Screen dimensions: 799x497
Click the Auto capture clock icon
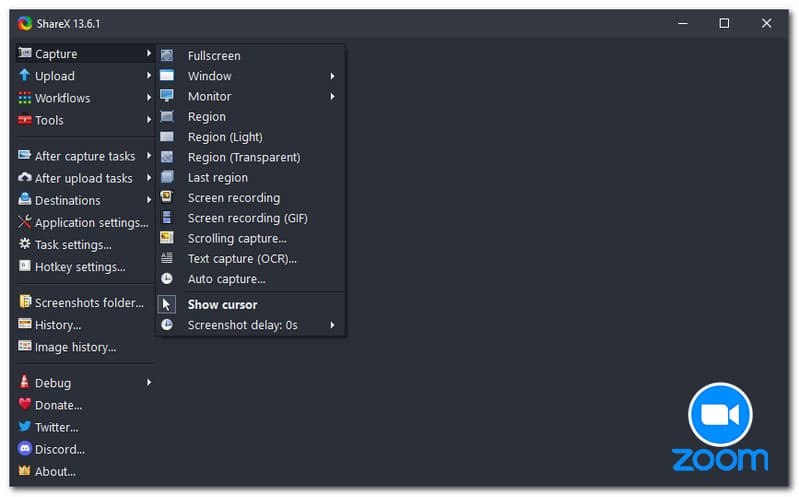(167, 279)
